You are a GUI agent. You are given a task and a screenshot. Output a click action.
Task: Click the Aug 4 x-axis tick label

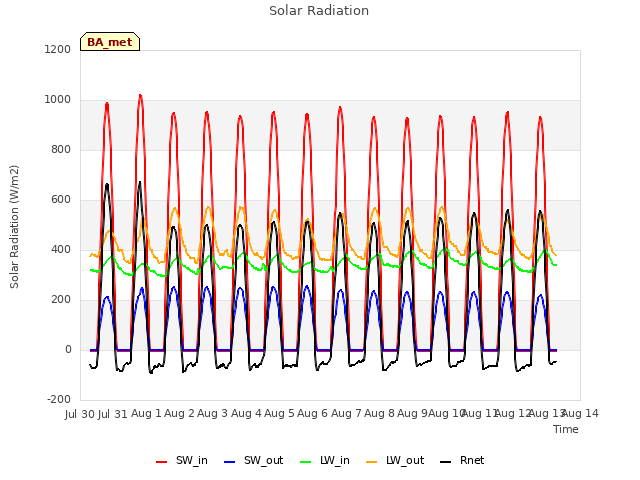tap(246, 414)
